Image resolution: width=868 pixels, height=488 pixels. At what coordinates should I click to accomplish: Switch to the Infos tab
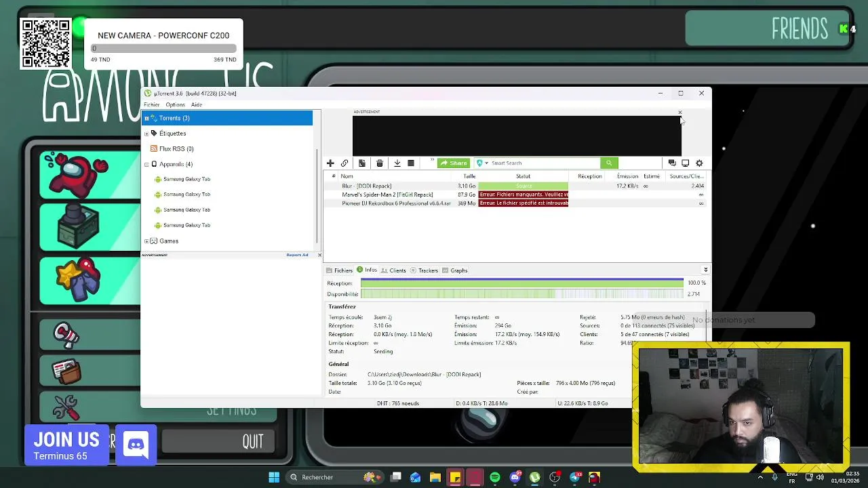click(x=367, y=270)
